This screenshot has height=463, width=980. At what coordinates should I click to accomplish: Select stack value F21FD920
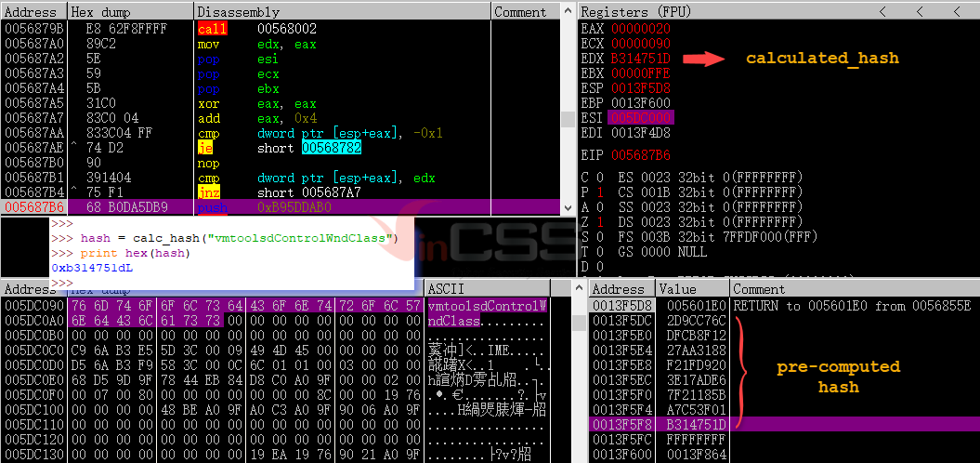[696, 364]
